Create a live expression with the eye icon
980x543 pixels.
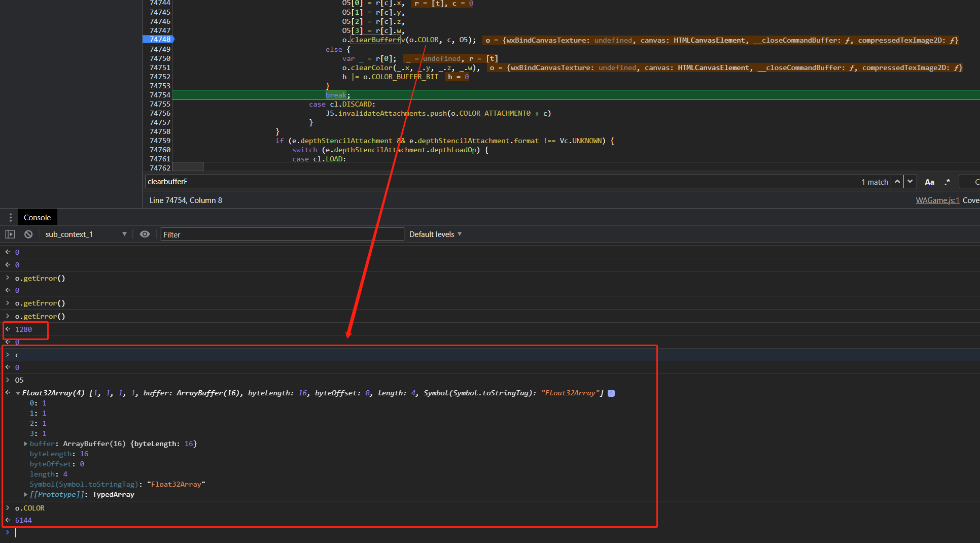(x=145, y=234)
